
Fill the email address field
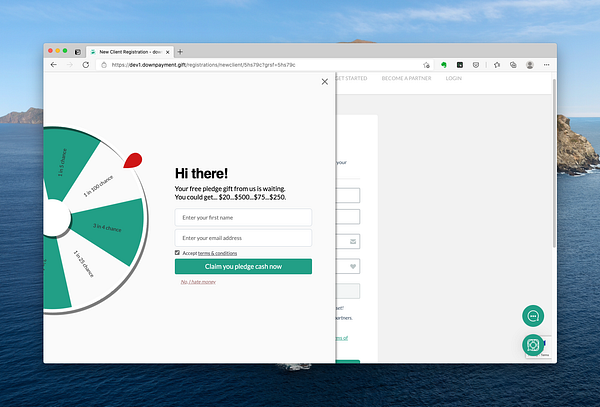point(243,238)
